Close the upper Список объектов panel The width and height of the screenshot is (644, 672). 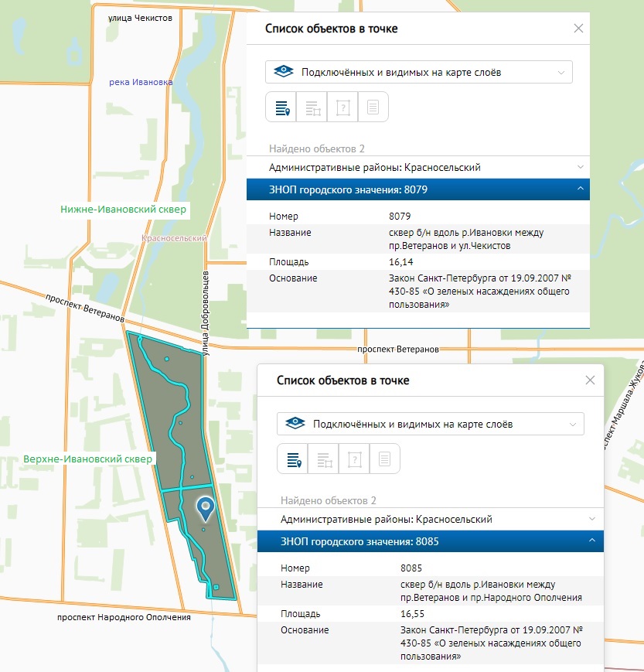coord(578,29)
